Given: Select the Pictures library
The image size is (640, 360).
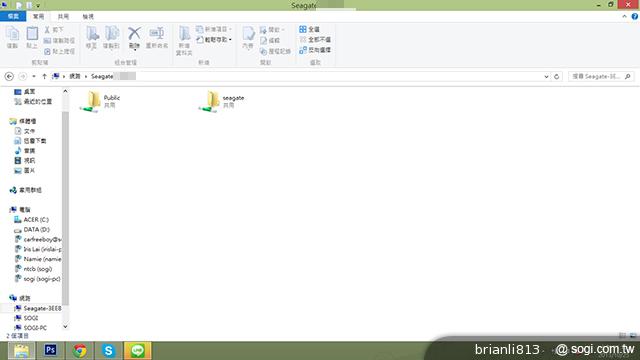Looking at the screenshot, I should pos(29,170).
